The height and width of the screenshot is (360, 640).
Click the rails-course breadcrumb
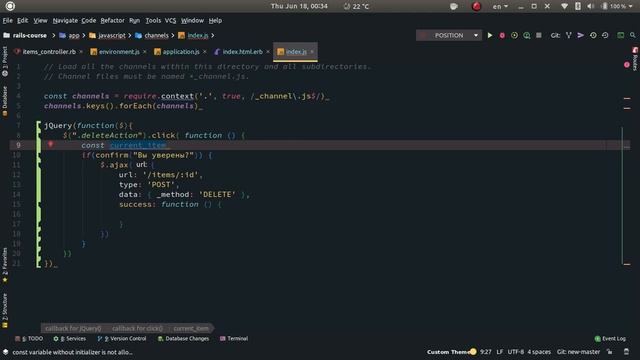click(x=25, y=36)
